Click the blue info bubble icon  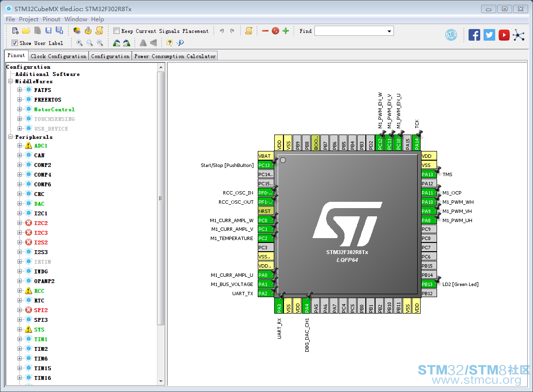click(180, 43)
